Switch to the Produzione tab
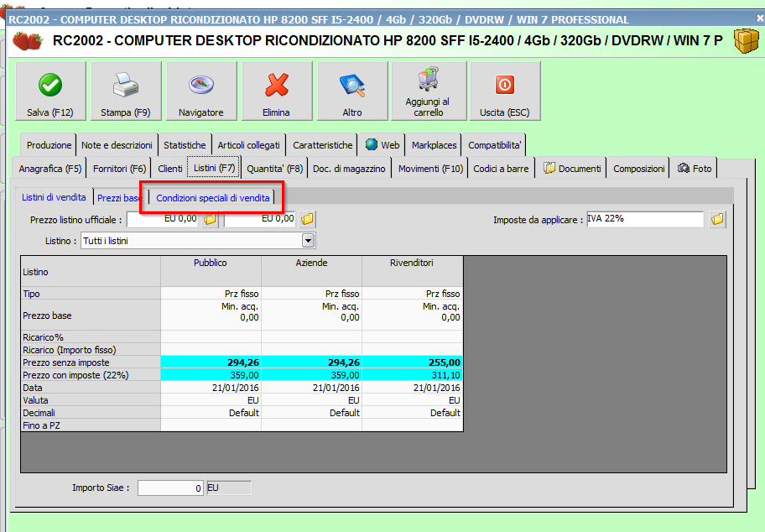Viewport: 765px width, 532px height. [49, 145]
